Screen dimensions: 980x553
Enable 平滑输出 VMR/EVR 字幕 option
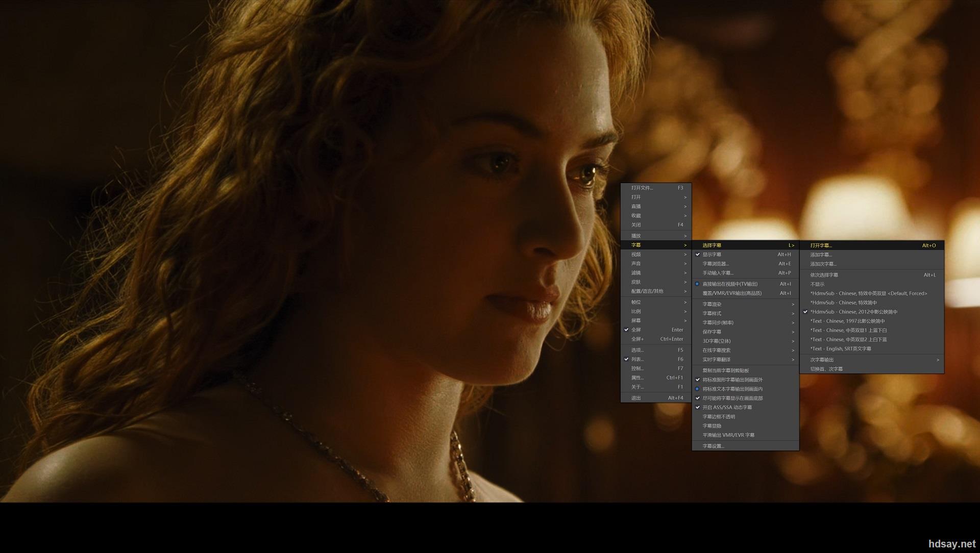tap(745, 435)
